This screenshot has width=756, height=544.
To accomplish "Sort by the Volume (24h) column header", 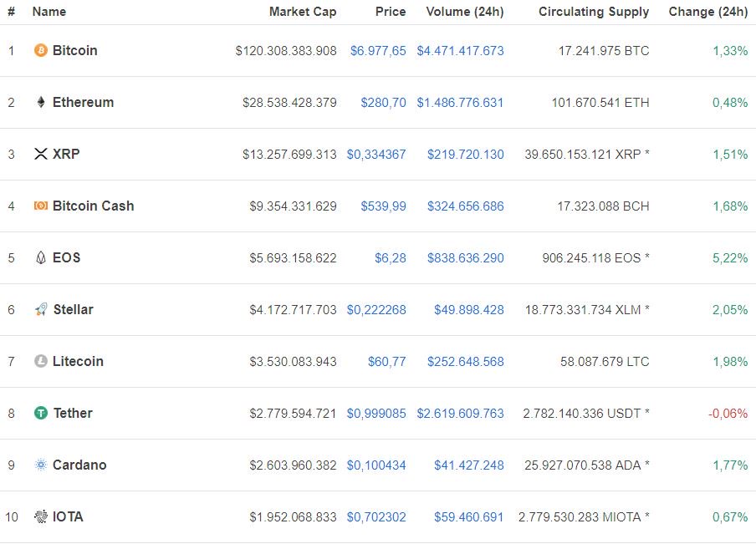I will 465,12.
